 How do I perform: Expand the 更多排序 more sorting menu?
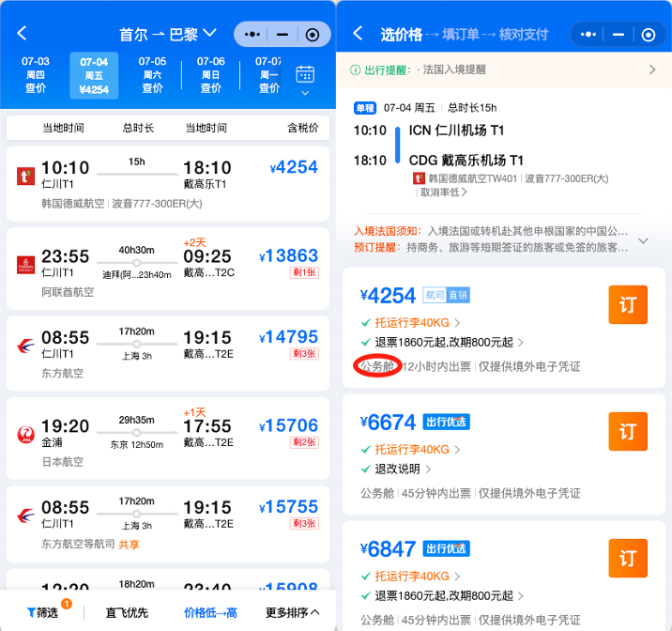click(x=292, y=612)
